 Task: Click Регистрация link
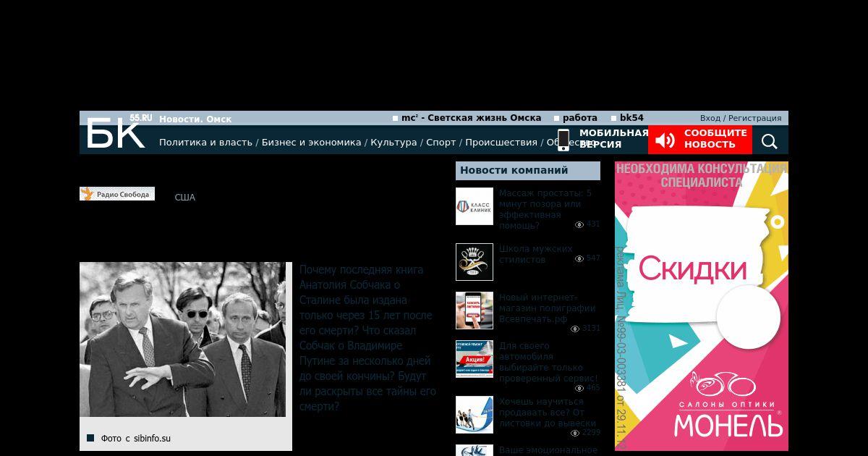[754, 118]
